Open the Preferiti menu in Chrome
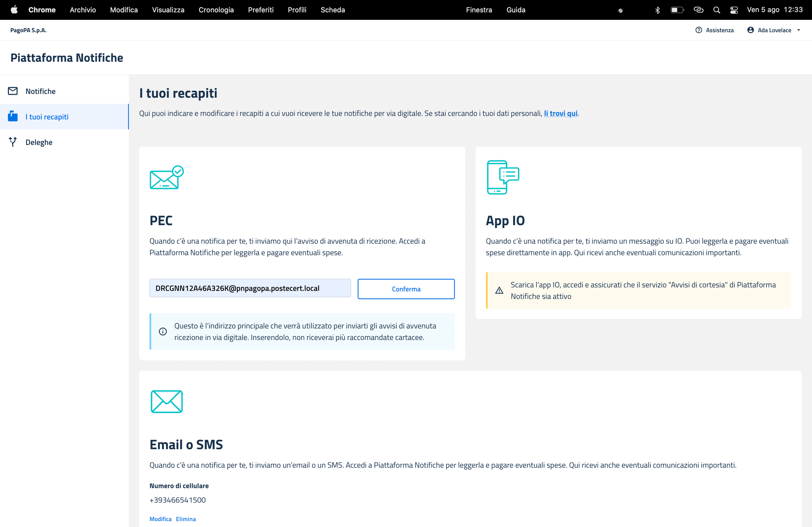 pos(261,10)
